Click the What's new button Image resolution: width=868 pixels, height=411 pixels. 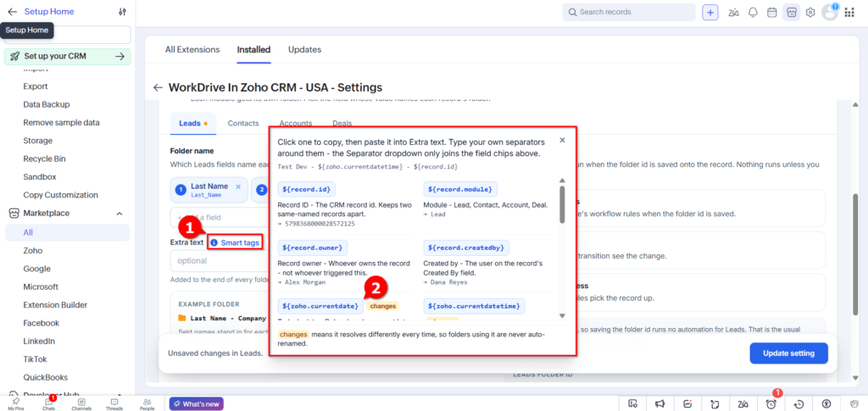197,404
